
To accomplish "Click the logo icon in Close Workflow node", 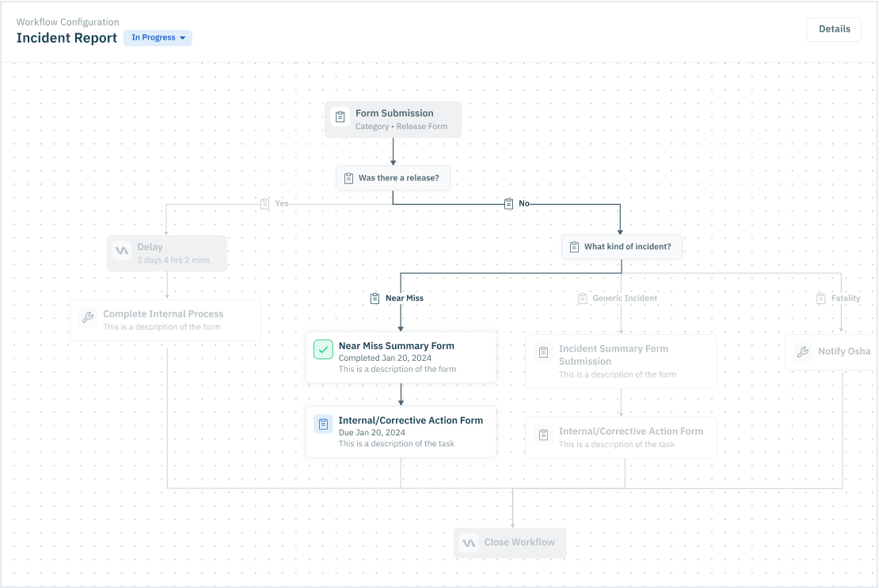I will point(469,543).
